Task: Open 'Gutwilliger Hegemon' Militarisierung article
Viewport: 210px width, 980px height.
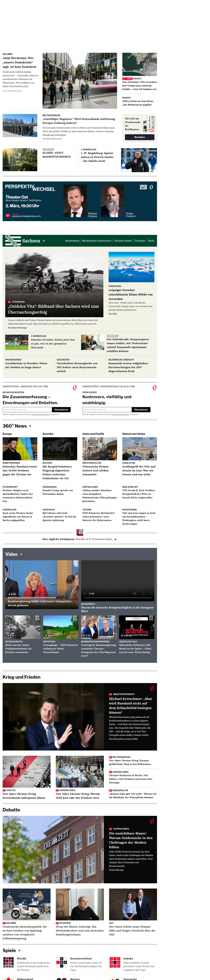Action: point(79,121)
